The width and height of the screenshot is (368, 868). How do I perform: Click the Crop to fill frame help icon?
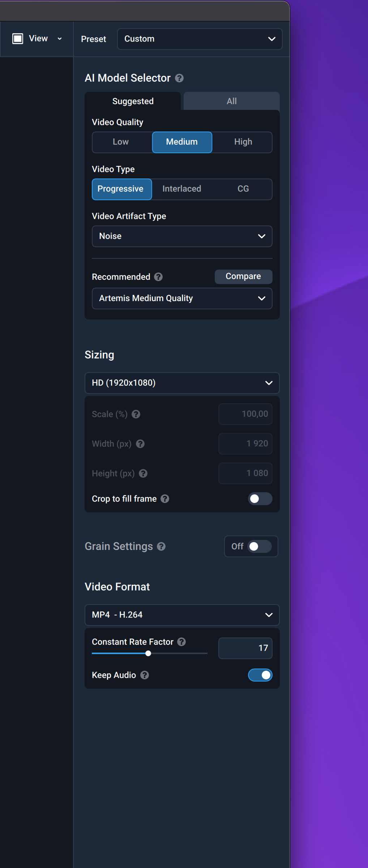pos(165,499)
